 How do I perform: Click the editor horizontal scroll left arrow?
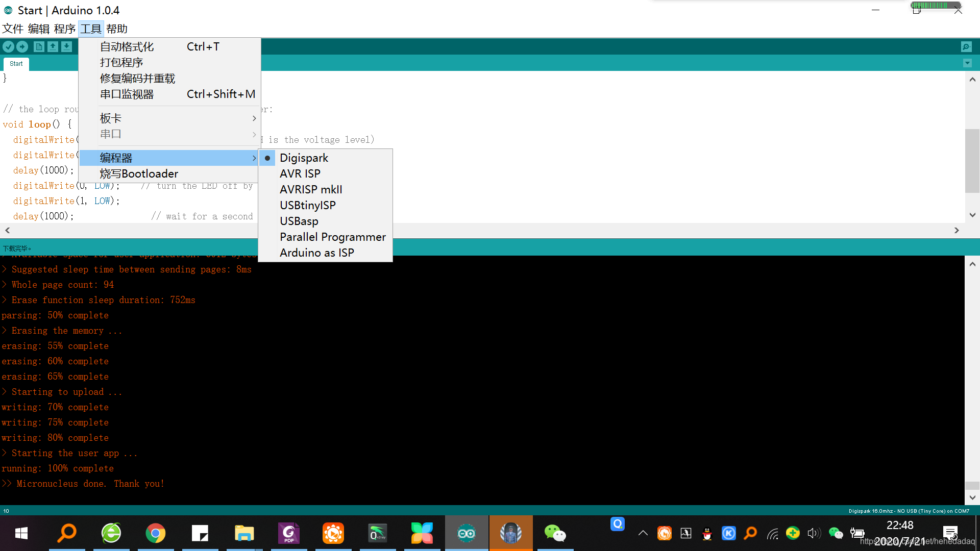(x=7, y=230)
